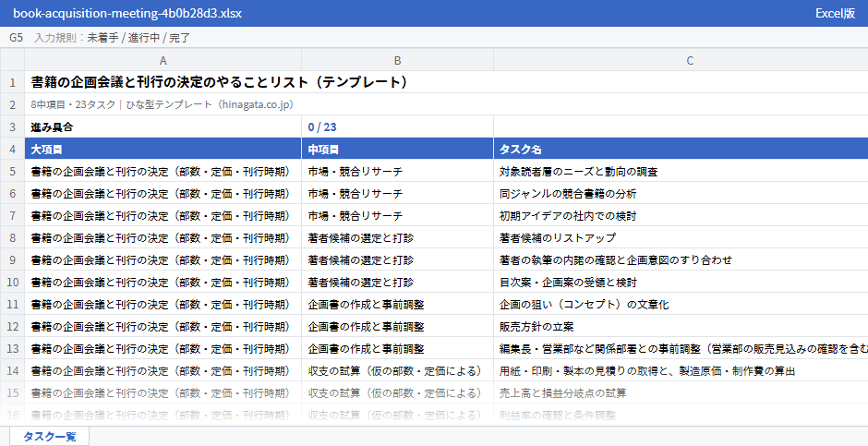Select row 13 header
The image size is (868, 446).
pyautogui.click(x=12, y=349)
